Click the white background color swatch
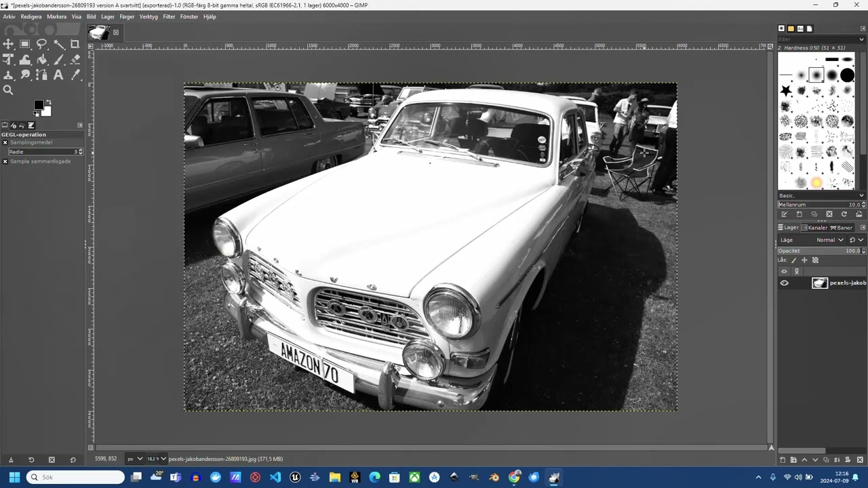This screenshot has height=488, width=868. click(x=47, y=112)
